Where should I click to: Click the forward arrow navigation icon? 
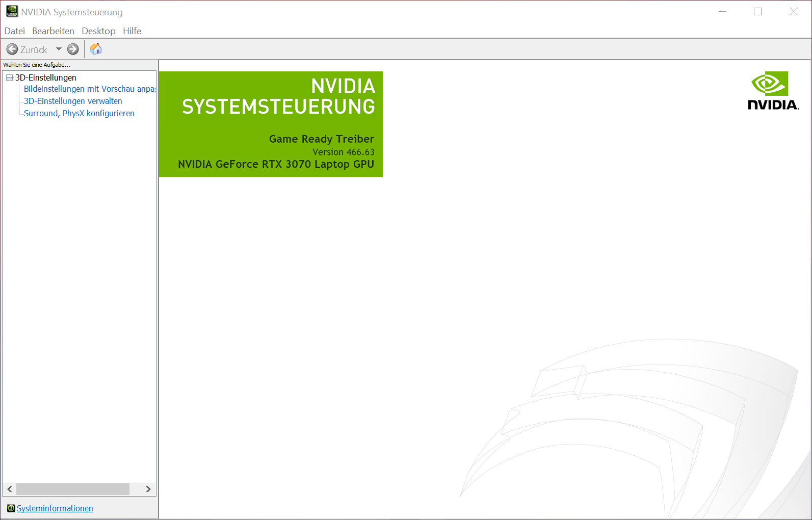point(73,49)
